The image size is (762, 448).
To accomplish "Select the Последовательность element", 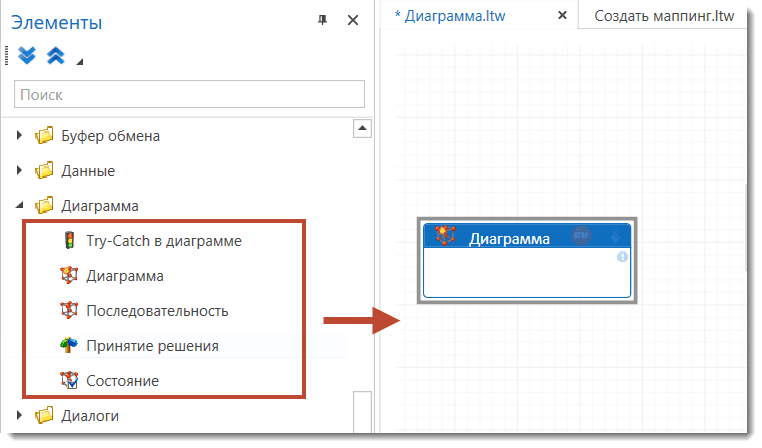I will (157, 310).
